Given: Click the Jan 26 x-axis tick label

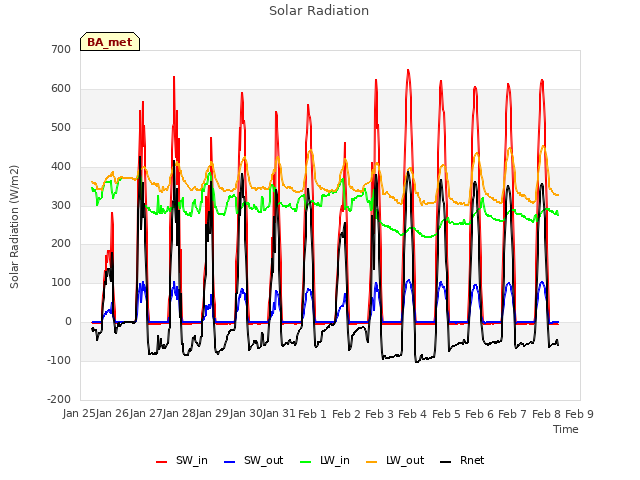Looking at the screenshot, I should coord(113,414).
